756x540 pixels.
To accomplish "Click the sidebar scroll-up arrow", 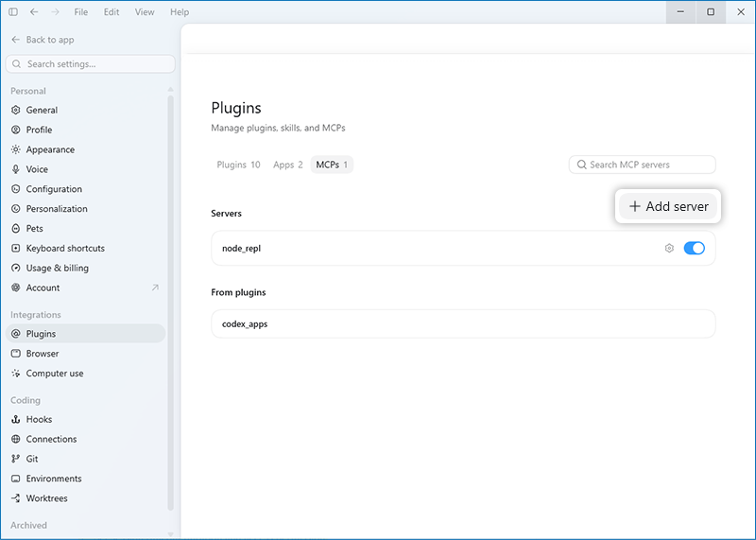I will [170, 90].
